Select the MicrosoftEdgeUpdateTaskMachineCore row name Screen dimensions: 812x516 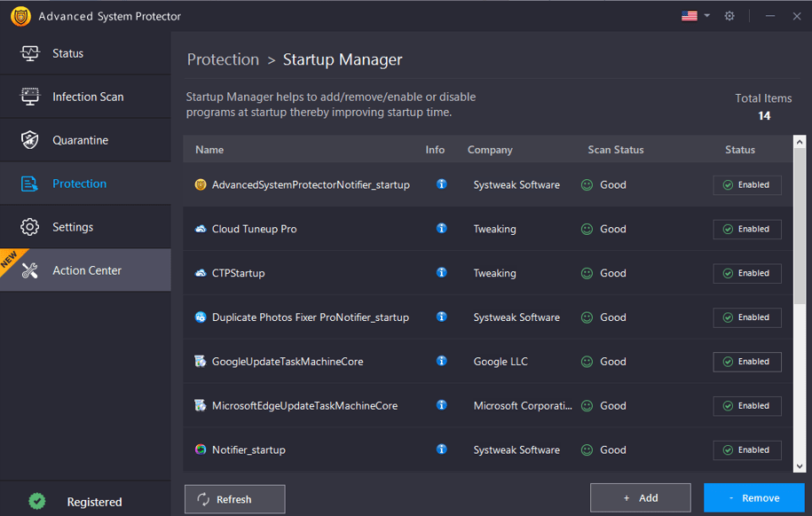point(304,406)
